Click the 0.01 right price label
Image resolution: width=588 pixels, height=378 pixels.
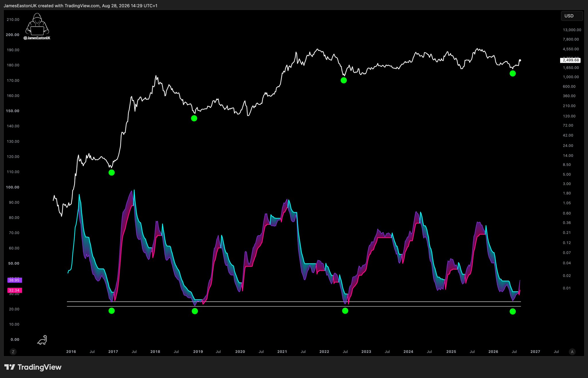(x=567, y=288)
